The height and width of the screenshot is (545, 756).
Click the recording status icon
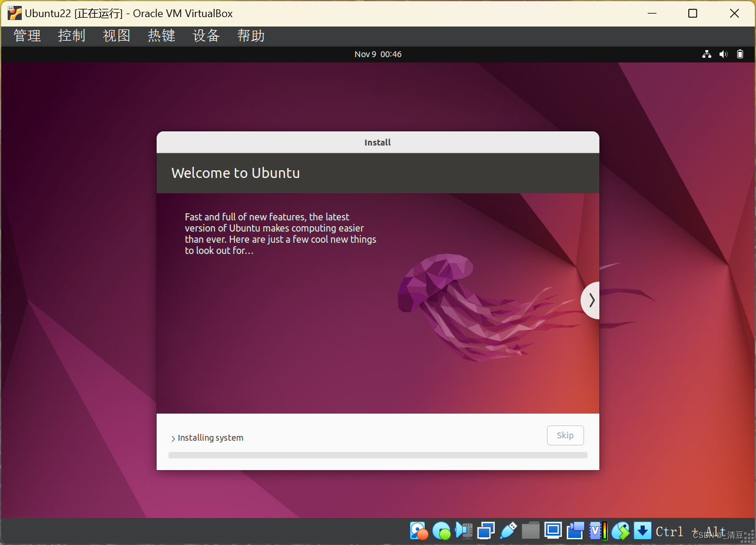pyautogui.click(x=575, y=531)
